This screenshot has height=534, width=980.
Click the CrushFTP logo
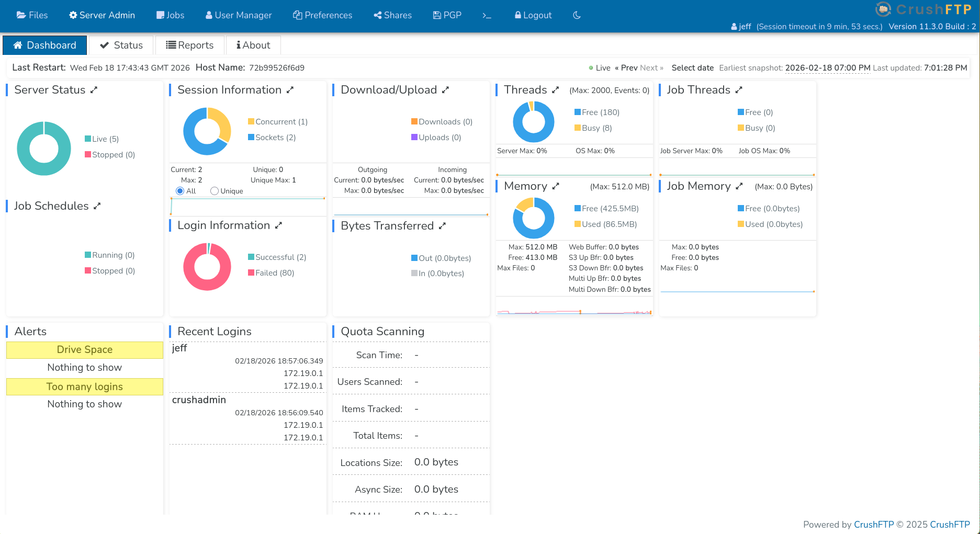coord(923,9)
